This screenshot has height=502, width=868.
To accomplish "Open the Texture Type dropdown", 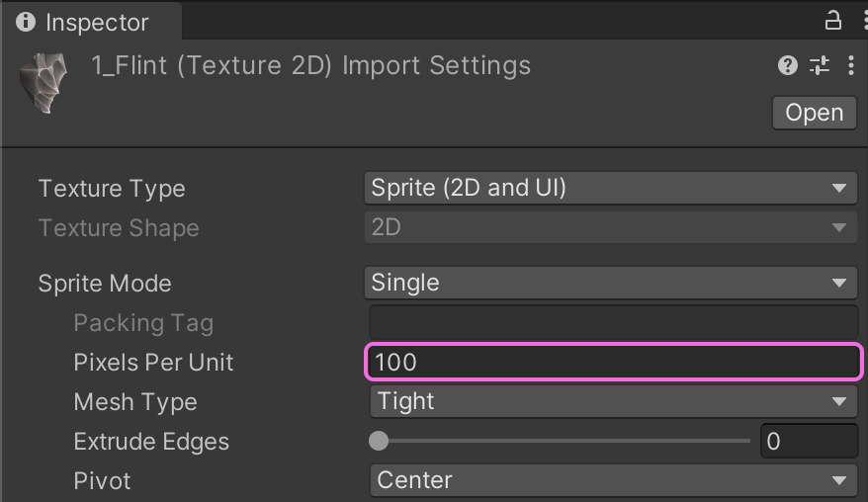I will tap(611, 188).
